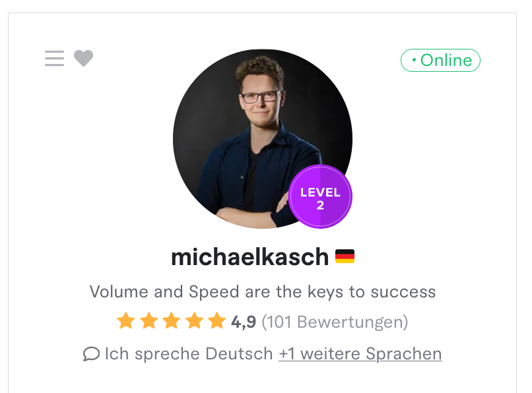Image resolution: width=532 pixels, height=393 pixels.
Task: Click the fourth rating star
Action: pos(195,320)
